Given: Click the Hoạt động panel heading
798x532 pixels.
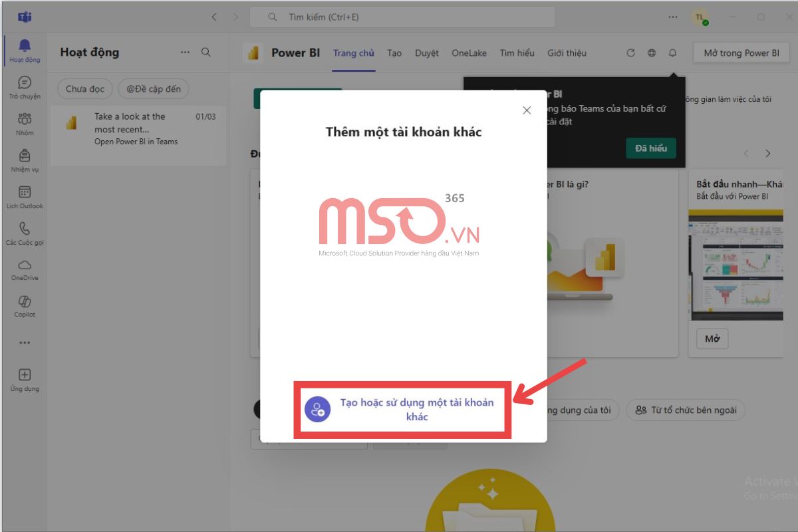Looking at the screenshot, I should (90, 52).
